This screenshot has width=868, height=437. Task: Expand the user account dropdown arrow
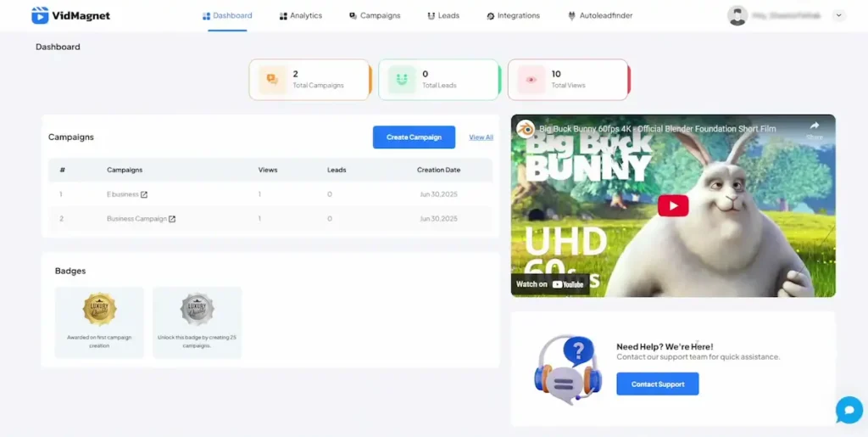838,15
